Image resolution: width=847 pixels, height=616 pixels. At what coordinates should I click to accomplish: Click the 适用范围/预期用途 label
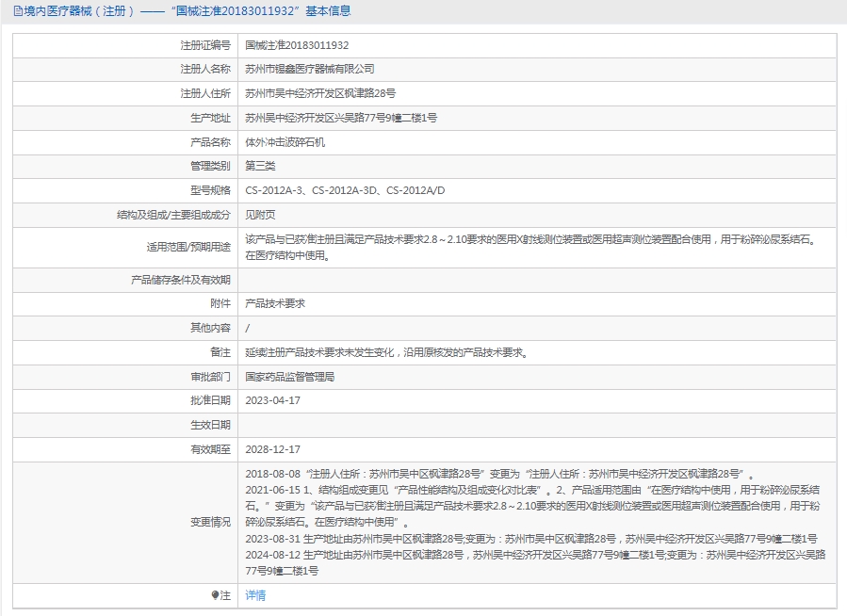click(188, 248)
